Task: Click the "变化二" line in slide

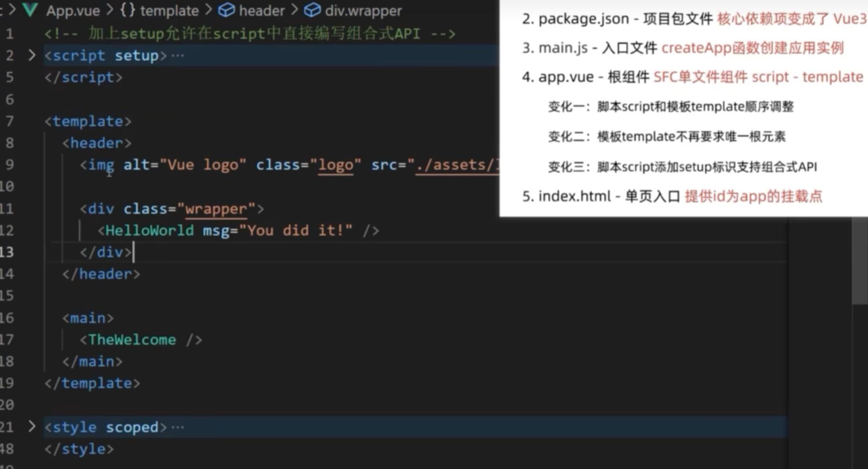Action: tap(667, 137)
